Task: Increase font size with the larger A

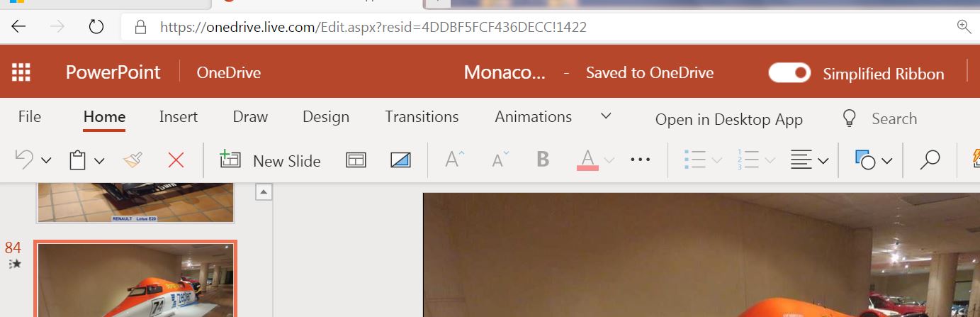Action: tap(454, 160)
